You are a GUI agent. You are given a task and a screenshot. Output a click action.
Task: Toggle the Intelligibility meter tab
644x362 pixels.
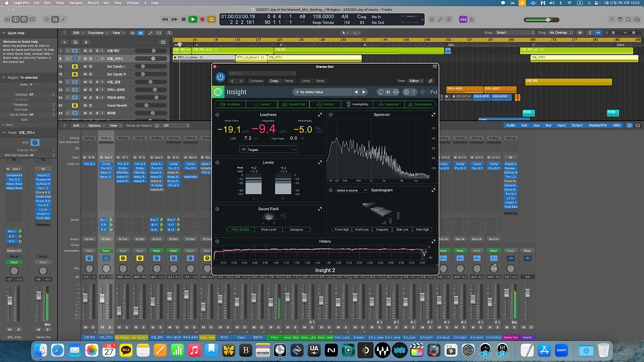[x=357, y=104]
